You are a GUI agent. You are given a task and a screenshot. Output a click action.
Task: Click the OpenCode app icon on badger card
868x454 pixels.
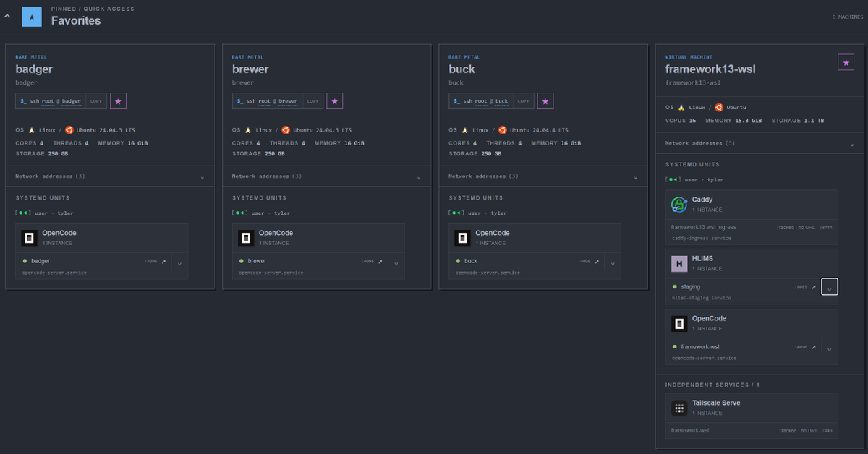click(29, 237)
